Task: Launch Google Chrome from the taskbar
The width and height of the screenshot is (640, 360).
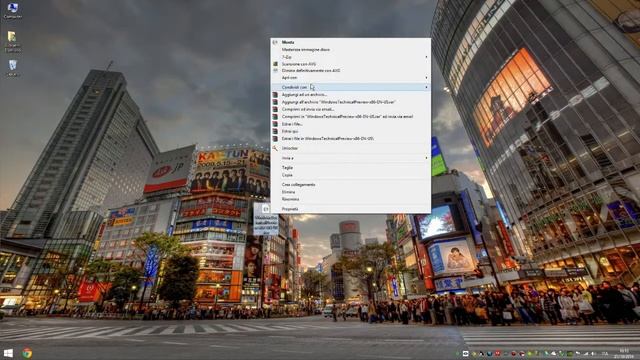Action: [27, 353]
